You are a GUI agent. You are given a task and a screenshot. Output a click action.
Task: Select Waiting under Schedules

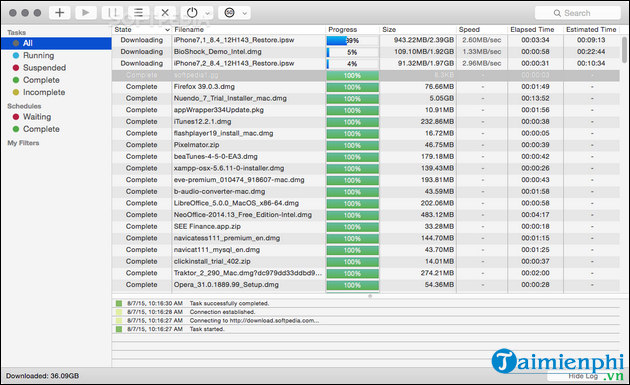(37, 117)
